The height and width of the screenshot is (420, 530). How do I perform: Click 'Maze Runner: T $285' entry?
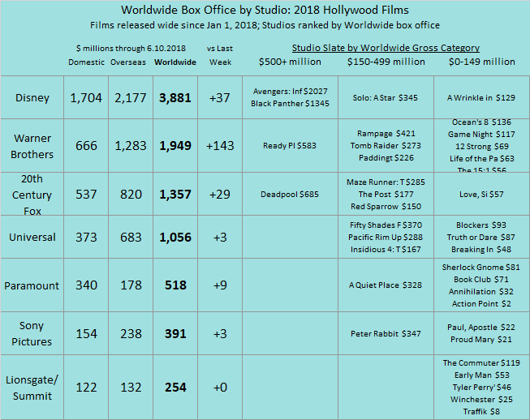(x=386, y=182)
